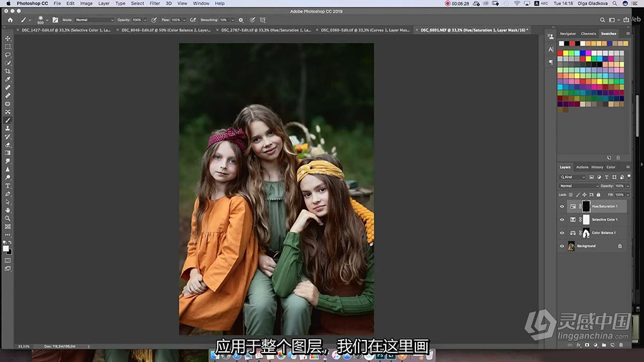
Task: Toggle lock image pixels brush icon
Action: click(x=578, y=194)
